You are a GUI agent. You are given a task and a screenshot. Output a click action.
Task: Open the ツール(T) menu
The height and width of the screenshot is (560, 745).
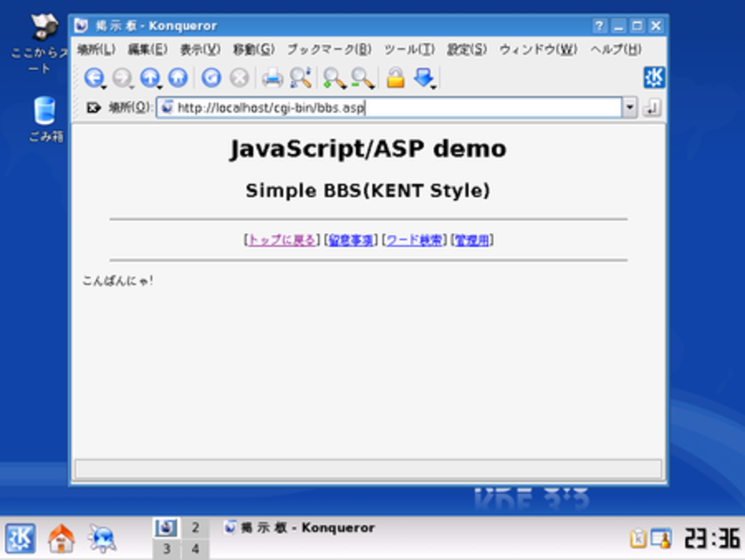coord(409,49)
